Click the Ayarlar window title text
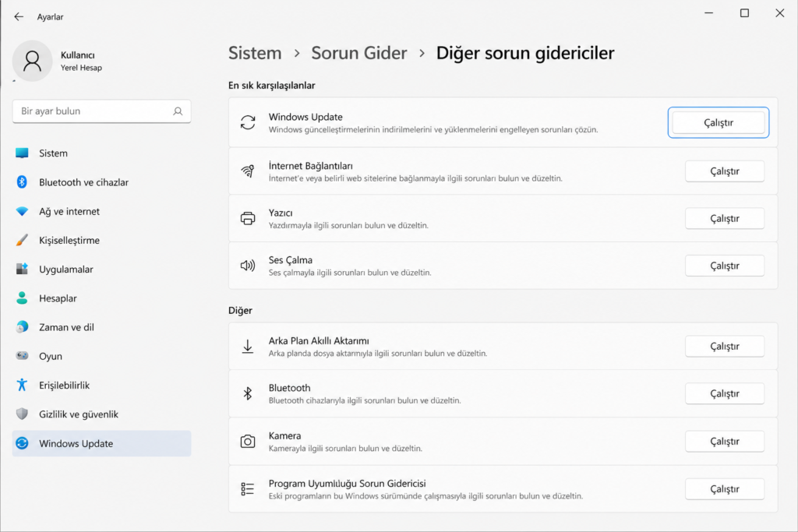The image size is (798, 532). pos(51,17)
